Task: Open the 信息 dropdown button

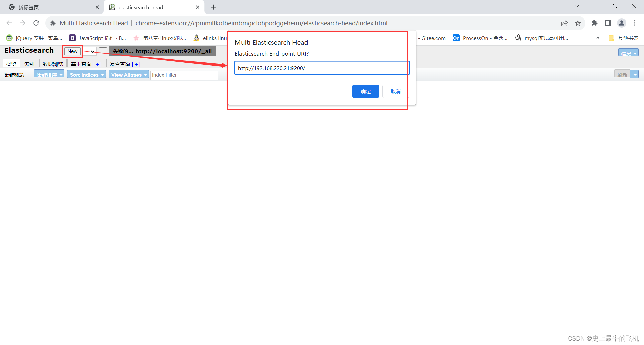Action: 628,53
